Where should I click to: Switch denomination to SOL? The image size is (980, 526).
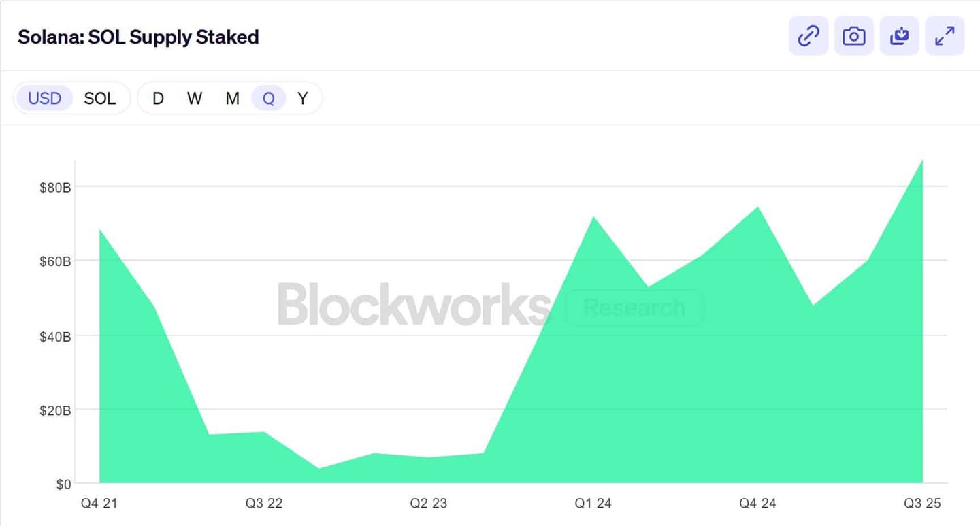click(100, 99)
